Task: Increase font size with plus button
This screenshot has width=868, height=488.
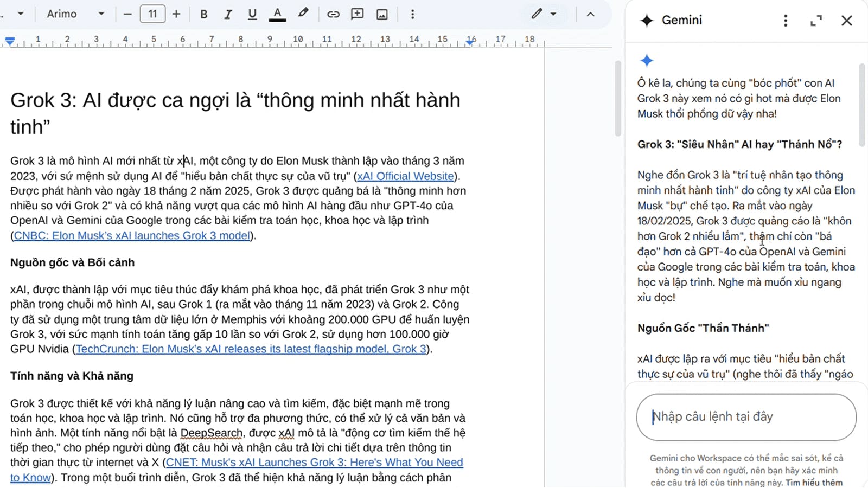Action: click(176, 14)
